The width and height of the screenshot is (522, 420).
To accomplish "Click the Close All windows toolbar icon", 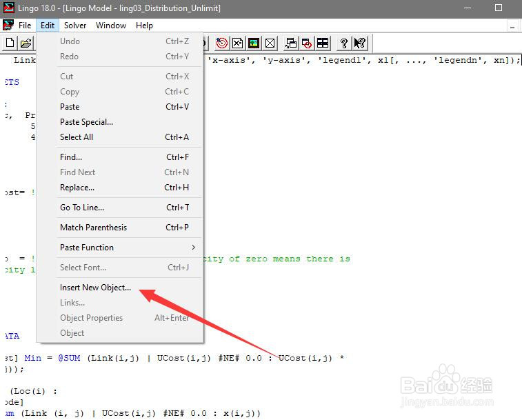I will 307,43.
